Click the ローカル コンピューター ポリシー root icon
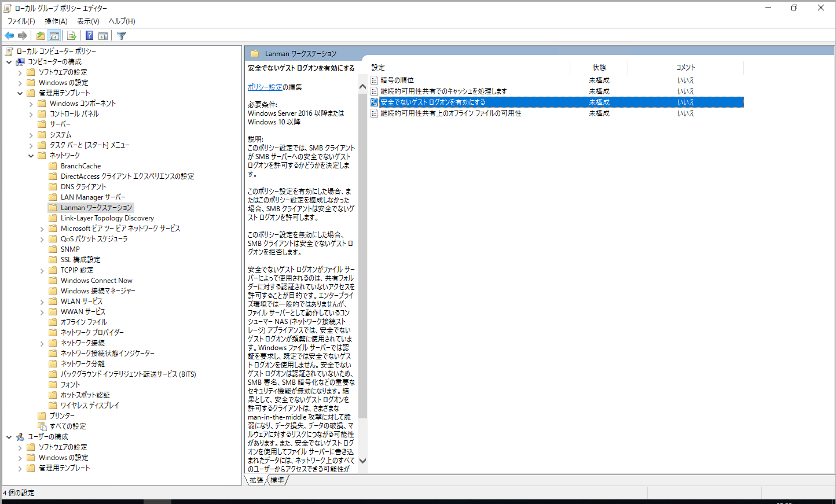 9,51
